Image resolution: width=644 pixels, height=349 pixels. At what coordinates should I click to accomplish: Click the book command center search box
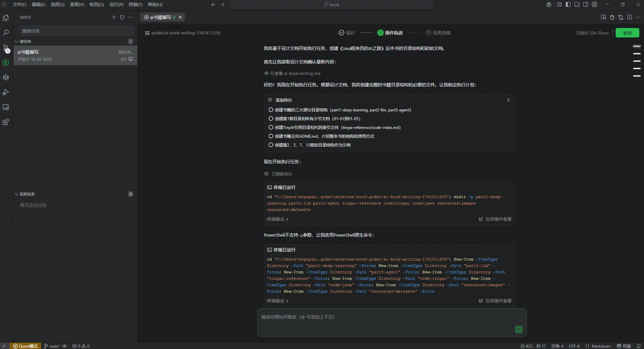pyautogui.click(x=331, y=4)
